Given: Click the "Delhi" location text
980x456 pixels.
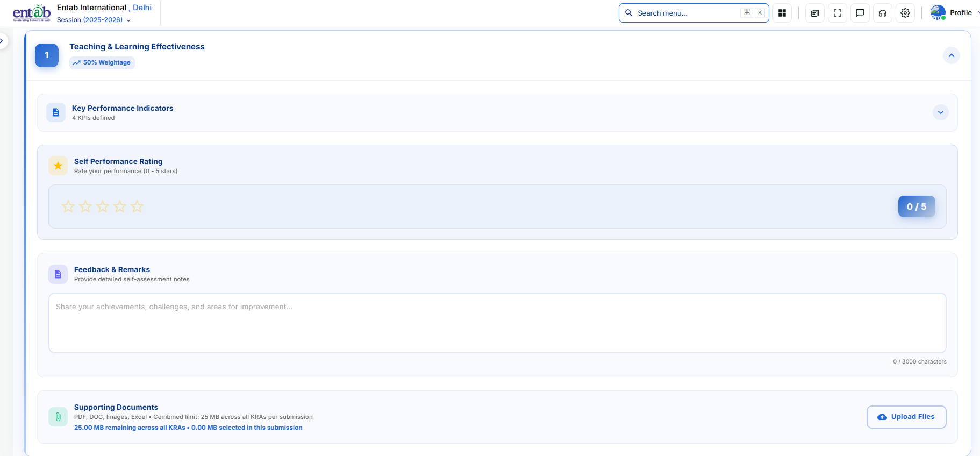Looking at the screenshot, I should [142, 8].
